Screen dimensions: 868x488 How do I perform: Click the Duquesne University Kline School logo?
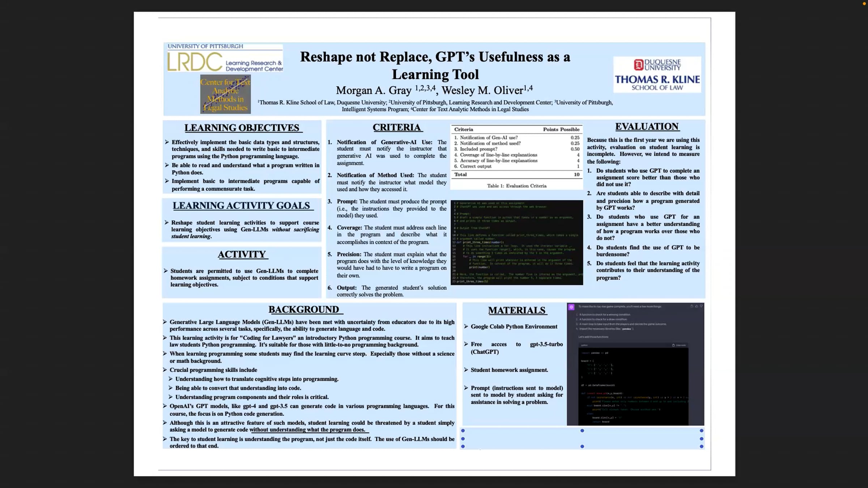657,75
